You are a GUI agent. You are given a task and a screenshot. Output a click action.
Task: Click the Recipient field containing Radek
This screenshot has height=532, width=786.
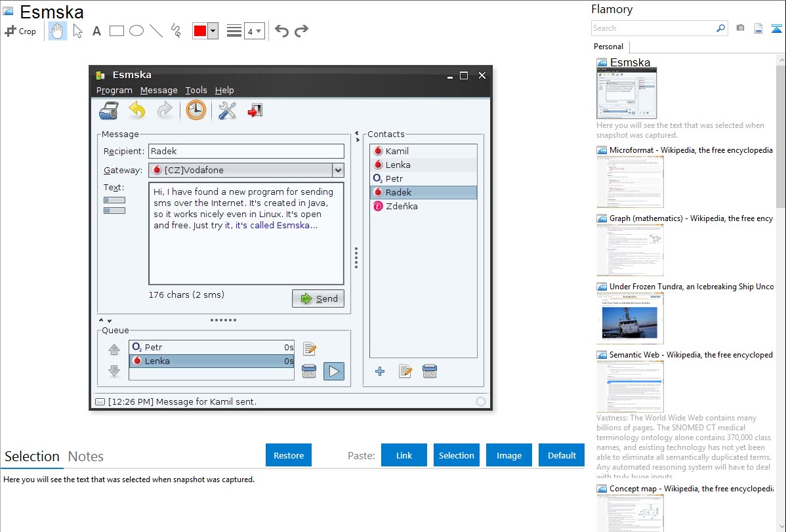(246, 152)
